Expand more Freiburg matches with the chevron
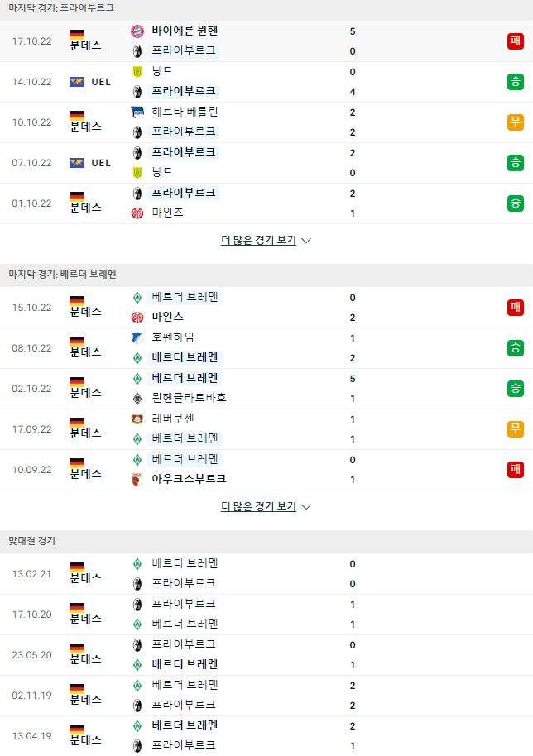The width and height of the screenshot is (533, 756). tap(305, 241)
